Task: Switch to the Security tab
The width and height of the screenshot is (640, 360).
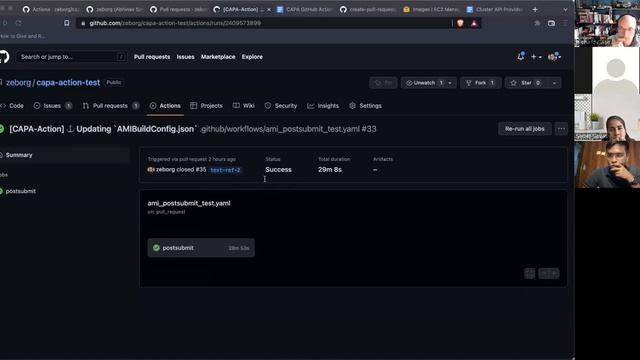Action: click(x=281, y=106)
